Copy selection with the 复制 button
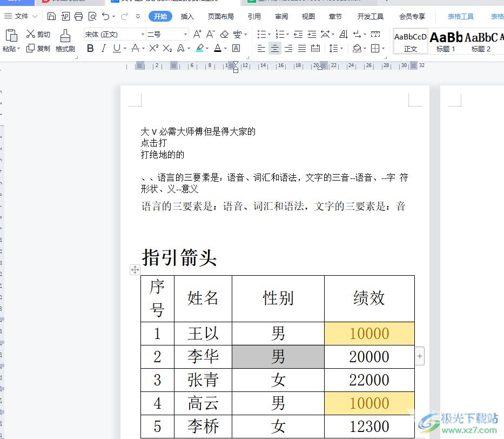This screenshot has height=439, width=504. click(x=38, y=48)
